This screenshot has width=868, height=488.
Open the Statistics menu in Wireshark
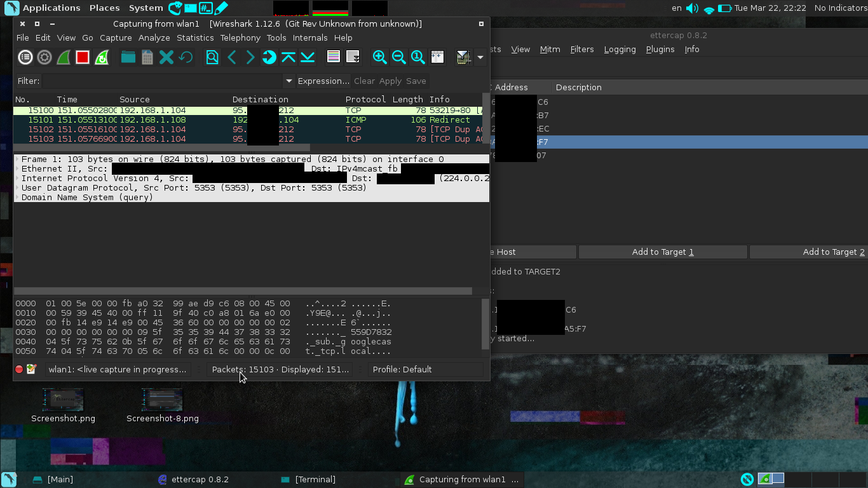[x=195, y=37]
